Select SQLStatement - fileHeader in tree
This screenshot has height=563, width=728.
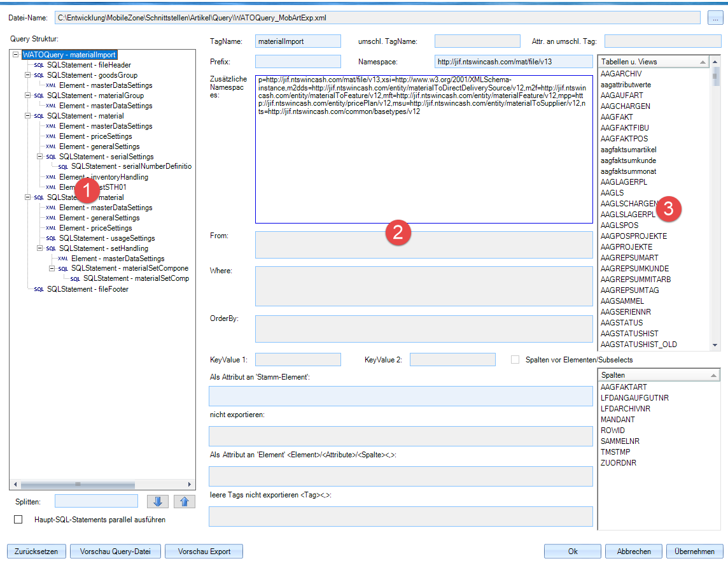(x=88, y=65)
